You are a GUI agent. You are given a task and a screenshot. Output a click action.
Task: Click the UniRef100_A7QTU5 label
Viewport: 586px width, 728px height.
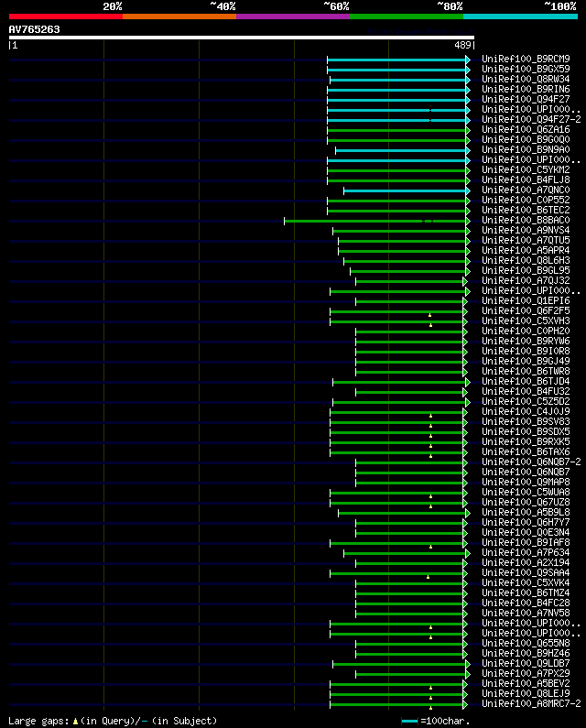(x=526, y=241)
